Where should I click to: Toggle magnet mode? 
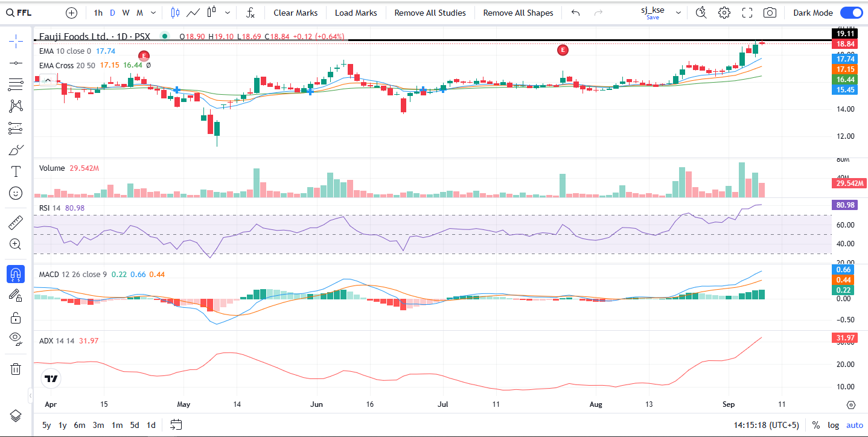click(16, 274)
